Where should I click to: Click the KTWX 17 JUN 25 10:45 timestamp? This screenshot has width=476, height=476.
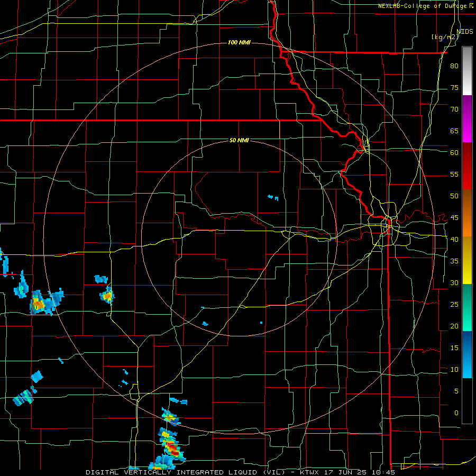[x=347, y=472]
